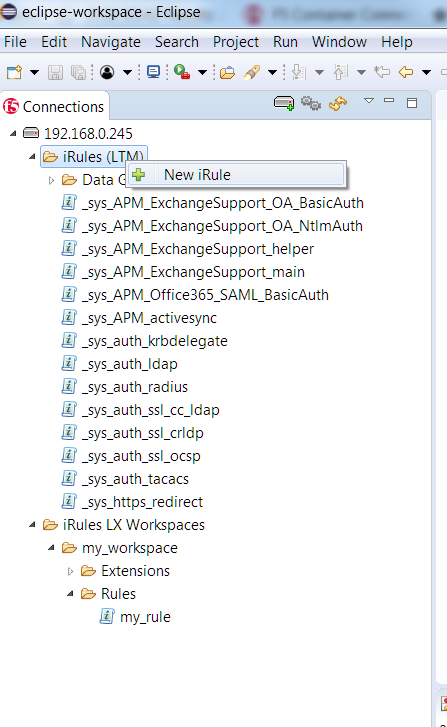Click the Open Task folder toolbar icon

[x=227, y=72]
